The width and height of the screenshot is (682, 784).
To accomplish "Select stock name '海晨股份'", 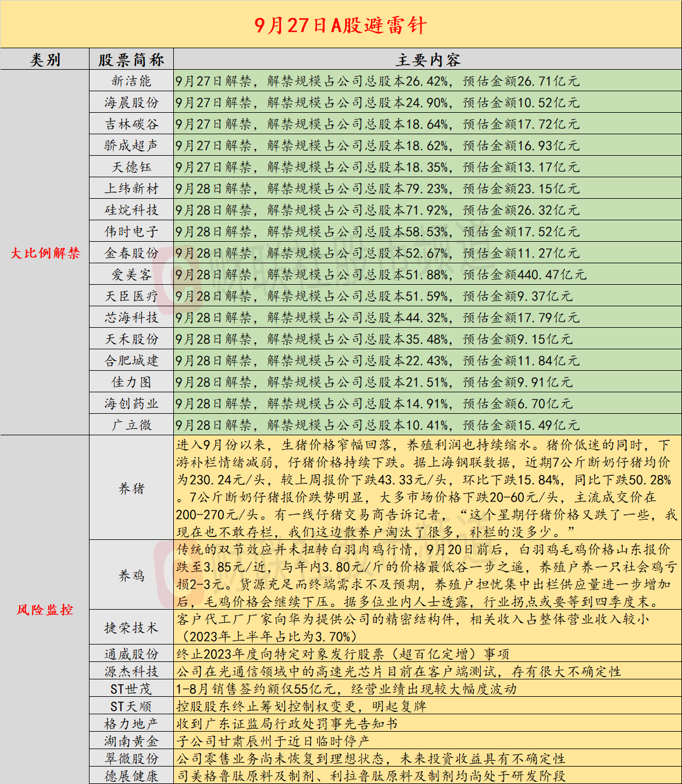I will [131, 103].
